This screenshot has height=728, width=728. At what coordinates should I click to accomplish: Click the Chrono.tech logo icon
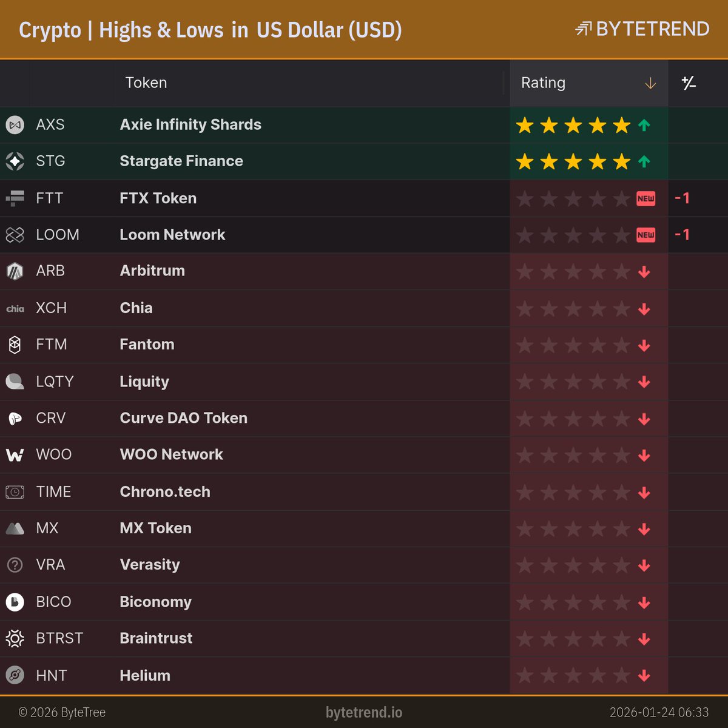15,492
